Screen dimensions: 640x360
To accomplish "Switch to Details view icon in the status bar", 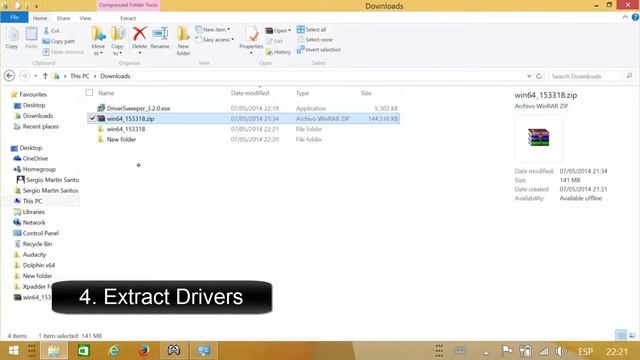I will [621, 336].
